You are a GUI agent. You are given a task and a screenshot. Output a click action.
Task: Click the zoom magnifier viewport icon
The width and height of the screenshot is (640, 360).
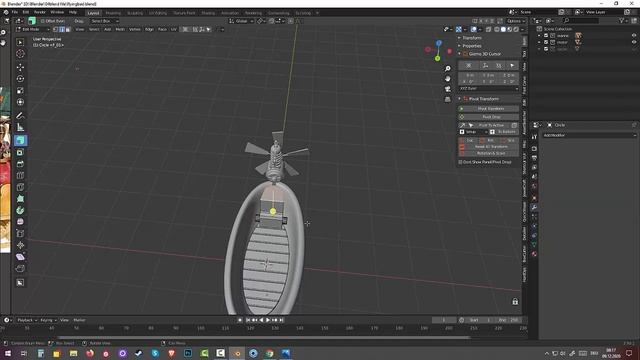(x=448, y=69)
